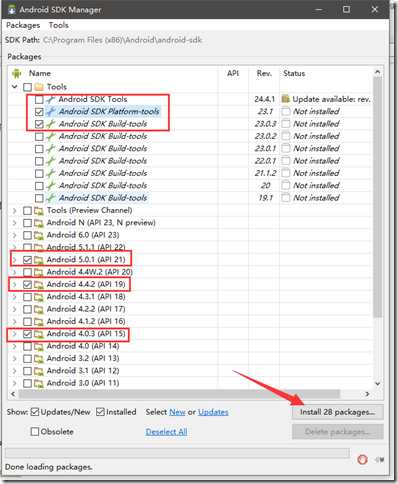Click Install 28 packages button
This screenshot has height=484, width=398.
coord(337,412)
